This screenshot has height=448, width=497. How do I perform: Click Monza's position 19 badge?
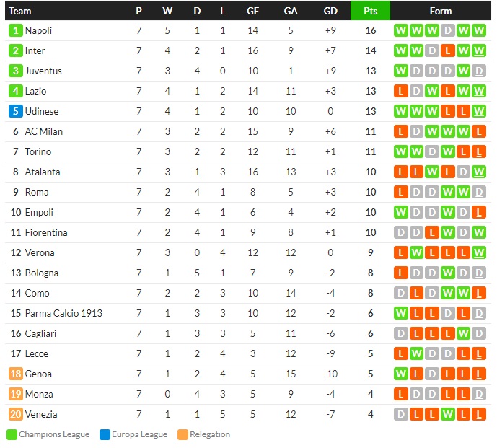(16, 394)
